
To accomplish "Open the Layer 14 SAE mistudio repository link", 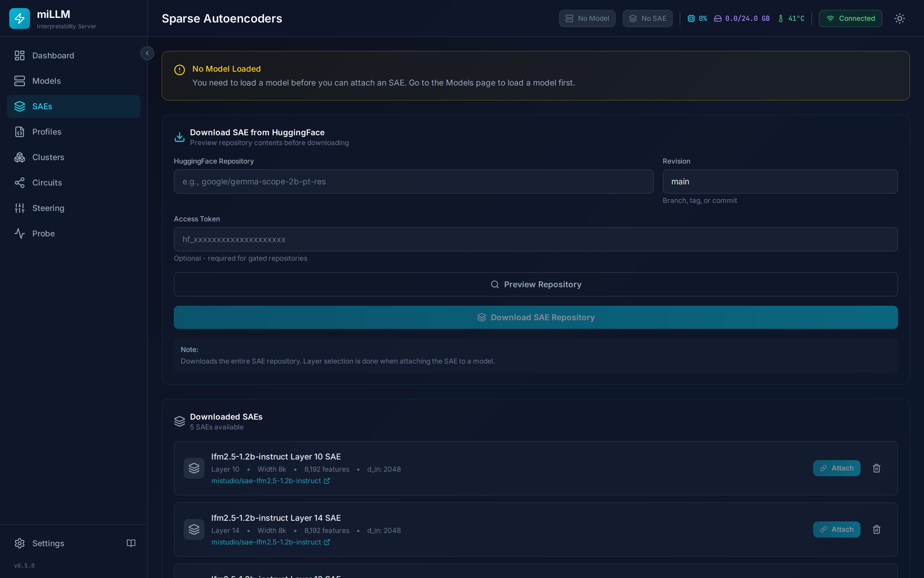I will (270, 542).
